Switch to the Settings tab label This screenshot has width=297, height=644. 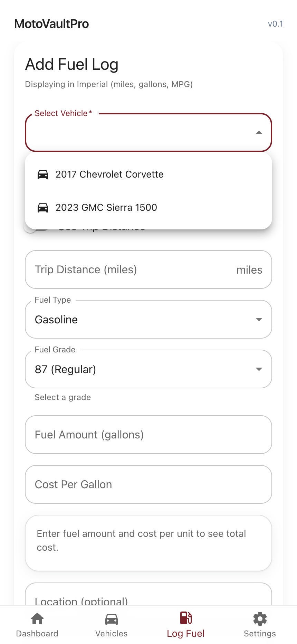click(x=260, y=634)
